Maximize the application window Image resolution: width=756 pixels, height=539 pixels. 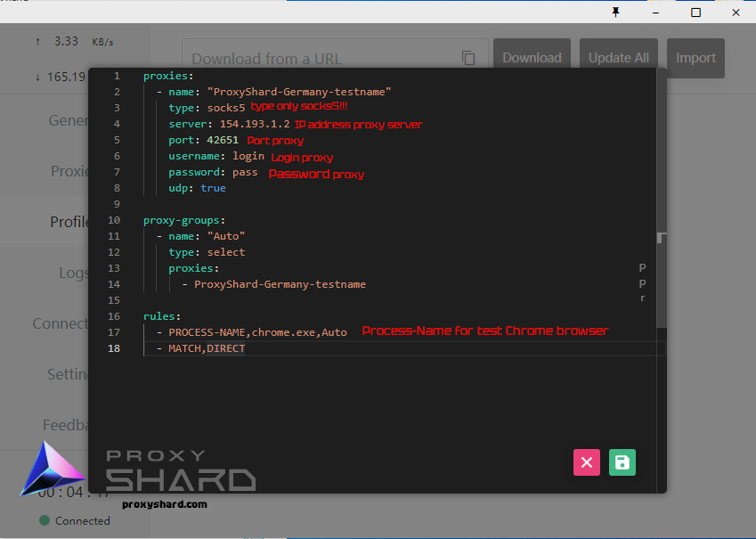[695, 12]
